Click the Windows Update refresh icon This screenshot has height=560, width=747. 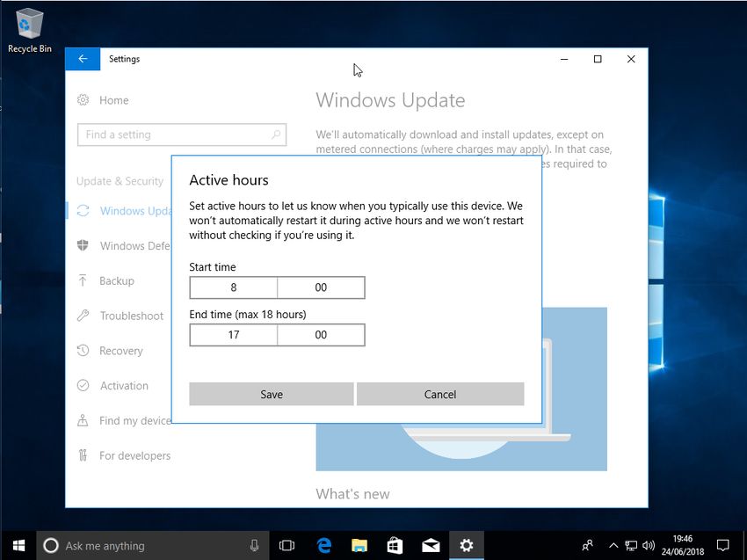(x=83, y=211)
